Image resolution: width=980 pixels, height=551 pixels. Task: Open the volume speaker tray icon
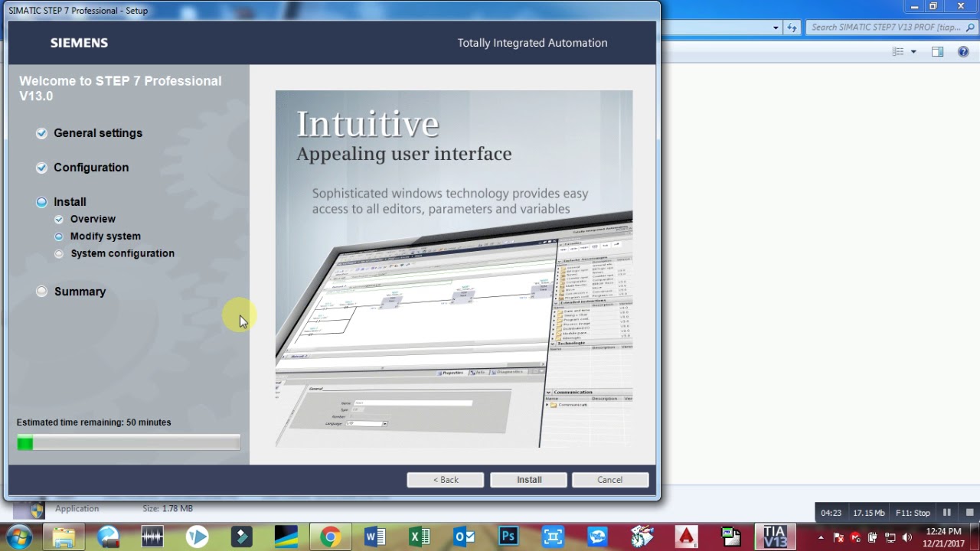coord(907,537)
